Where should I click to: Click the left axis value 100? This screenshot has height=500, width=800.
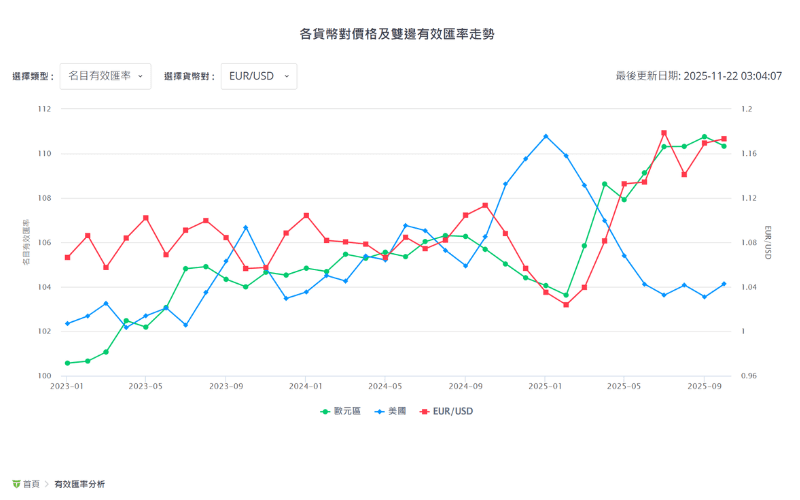coord(44,376)
